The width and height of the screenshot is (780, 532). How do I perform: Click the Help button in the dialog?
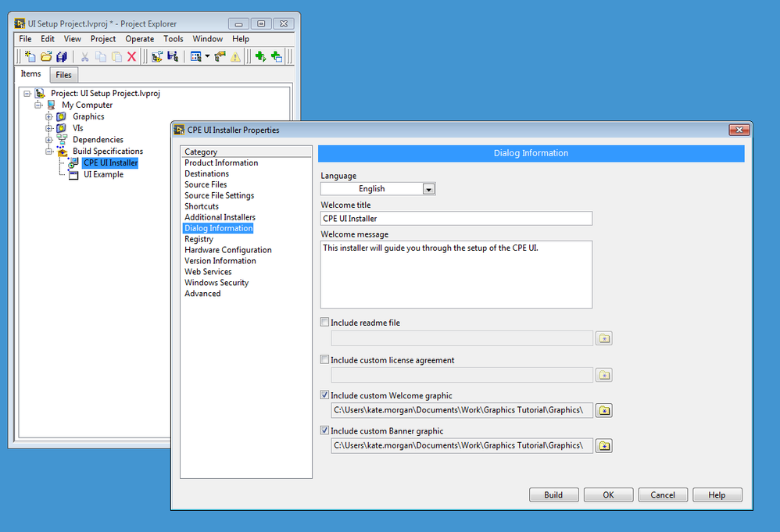click(717, 495)
